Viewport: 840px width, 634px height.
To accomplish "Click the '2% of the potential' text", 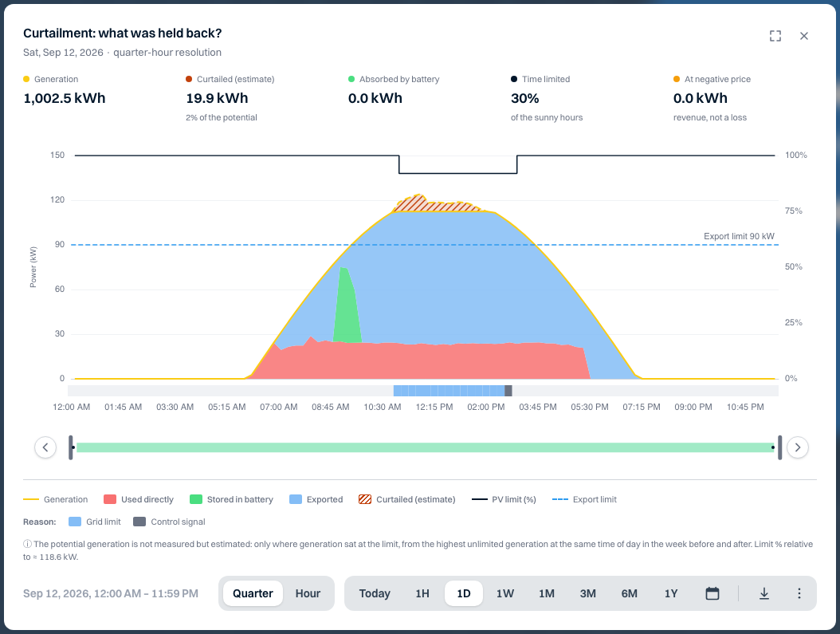I will 222,117.
